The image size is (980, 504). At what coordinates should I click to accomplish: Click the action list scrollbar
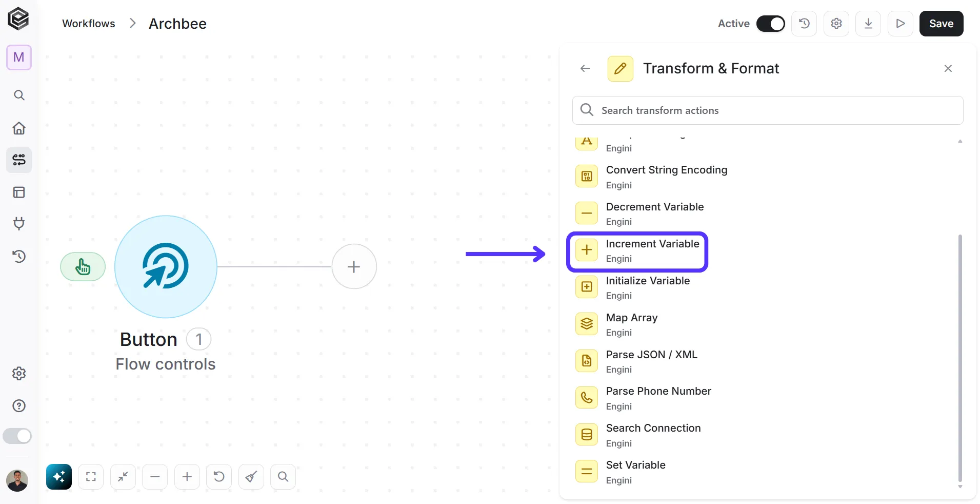(x=960, y=358)
